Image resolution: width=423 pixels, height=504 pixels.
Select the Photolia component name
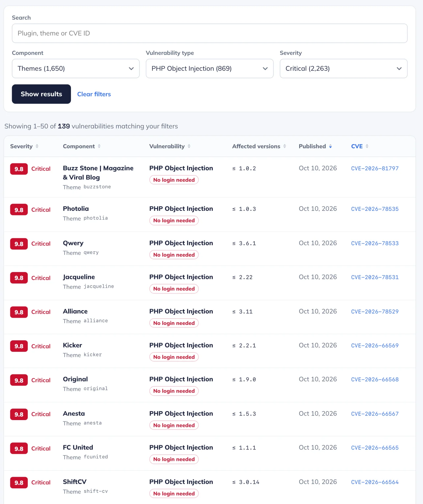click(x=76, y=209)
